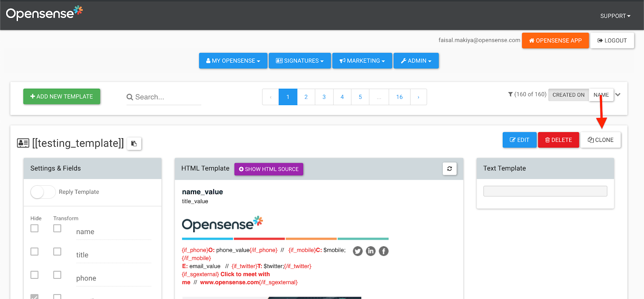Click name_value text in preview
644x299 pixels.
point(202,192)
